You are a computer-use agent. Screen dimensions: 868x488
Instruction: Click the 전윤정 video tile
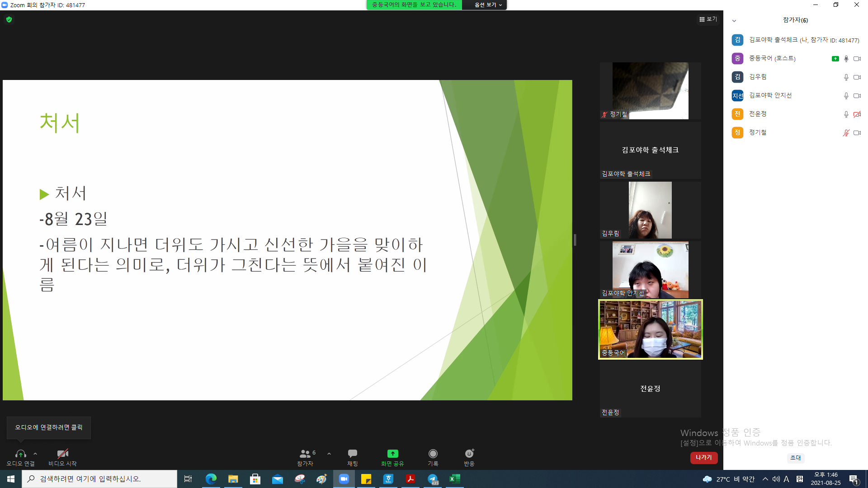(x=651, y=389)
